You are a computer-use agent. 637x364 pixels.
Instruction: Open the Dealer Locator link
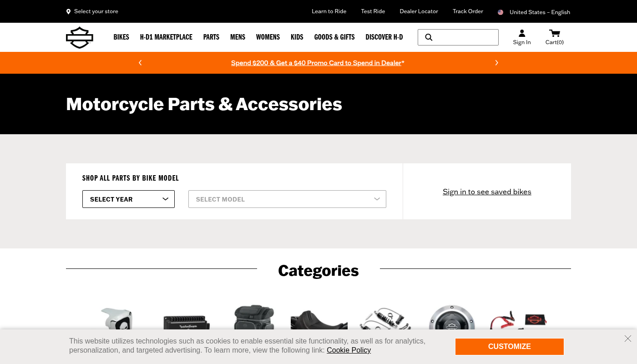click(419, 11)
